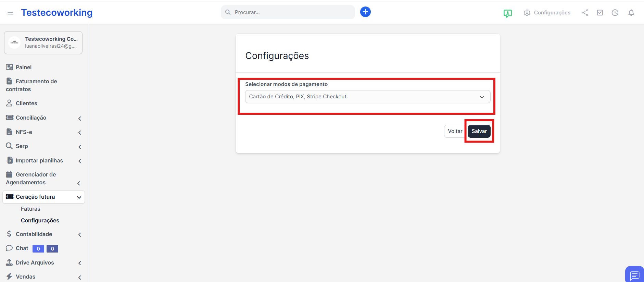Go to Painel in sidebar
644x282 pixels.
point(23,68)
